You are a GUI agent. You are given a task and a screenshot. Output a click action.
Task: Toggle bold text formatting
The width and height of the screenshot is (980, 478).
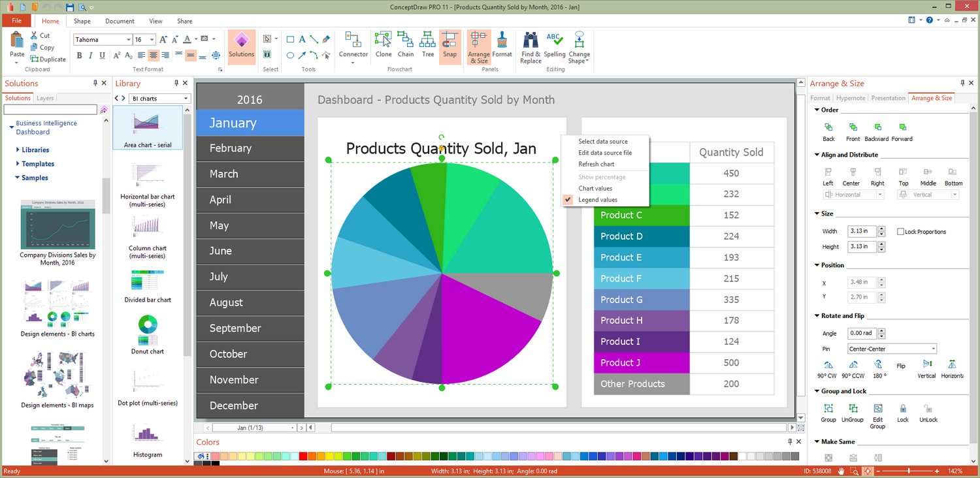pos(79,56)
